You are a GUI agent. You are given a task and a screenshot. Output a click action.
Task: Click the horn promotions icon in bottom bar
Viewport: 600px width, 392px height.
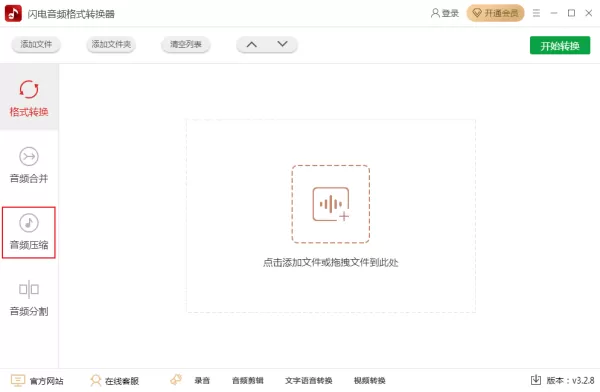click(176, 380)
